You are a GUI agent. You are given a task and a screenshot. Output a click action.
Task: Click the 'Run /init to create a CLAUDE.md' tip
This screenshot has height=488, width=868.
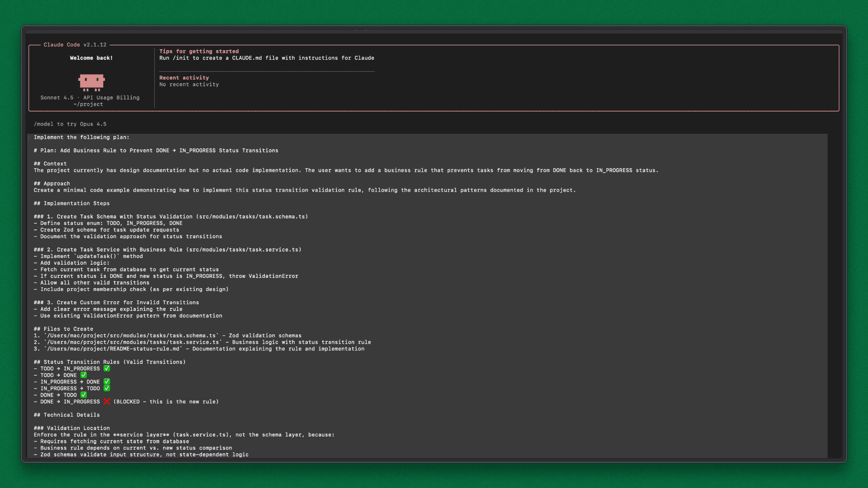266,58
